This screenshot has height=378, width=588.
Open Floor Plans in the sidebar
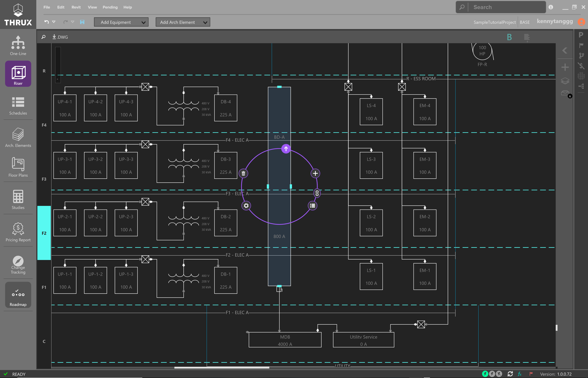tap(18, 167)
